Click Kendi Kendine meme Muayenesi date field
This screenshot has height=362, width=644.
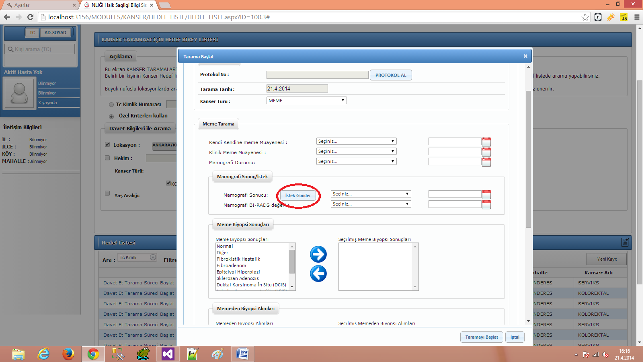tap(455, 141)
